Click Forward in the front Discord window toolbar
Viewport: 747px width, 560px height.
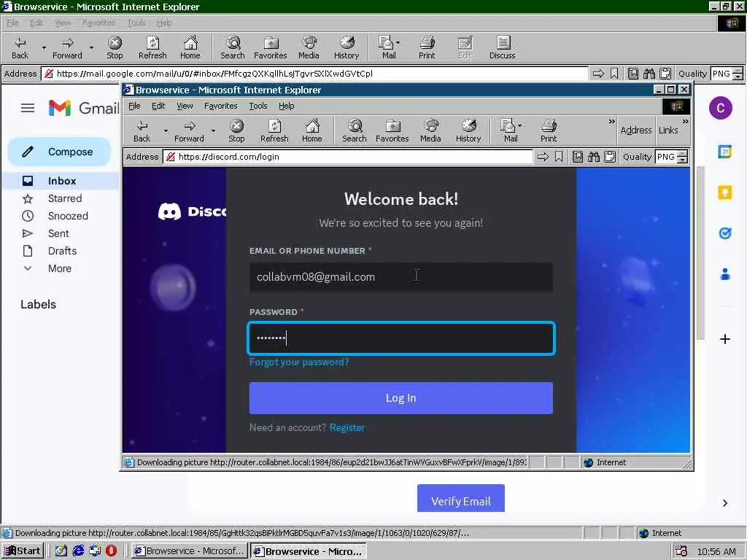(x=189, y=131)
